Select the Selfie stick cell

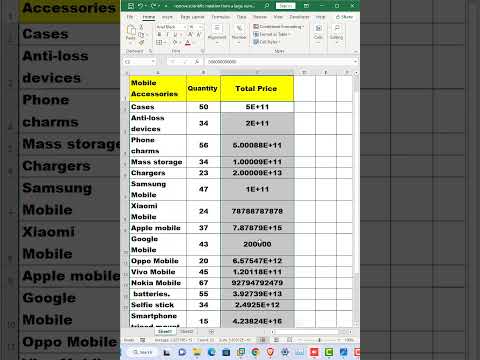point(158,305)
